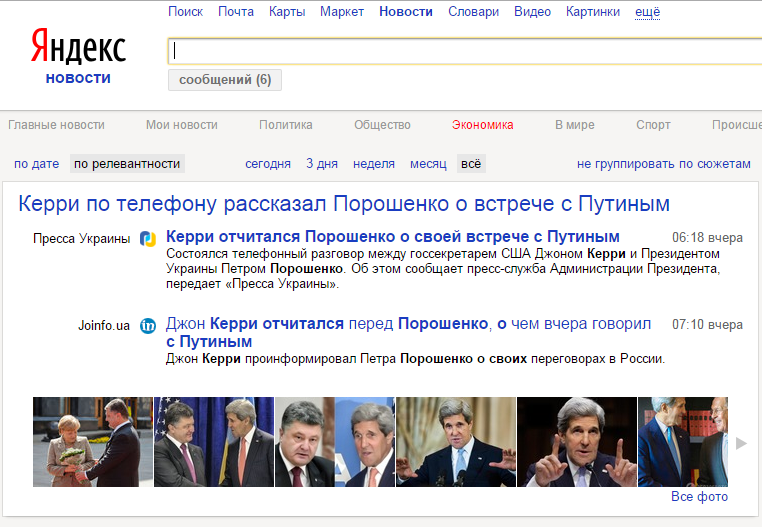
Task: Click 'не группировать по сюжетам' link
Action: 663,164
